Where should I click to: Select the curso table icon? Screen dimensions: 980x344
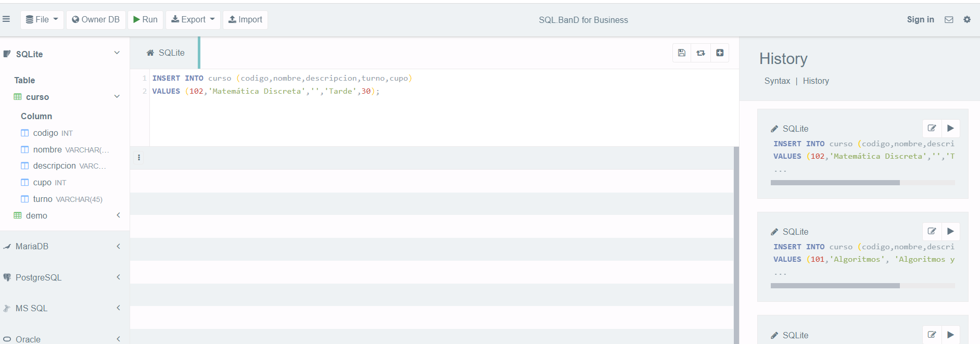(18, 97)
